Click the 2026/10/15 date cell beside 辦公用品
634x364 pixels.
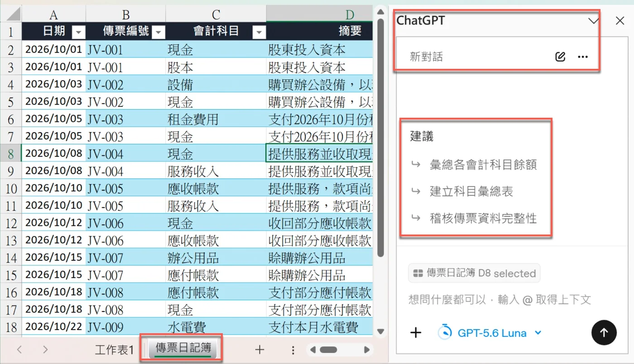(53, 258)
